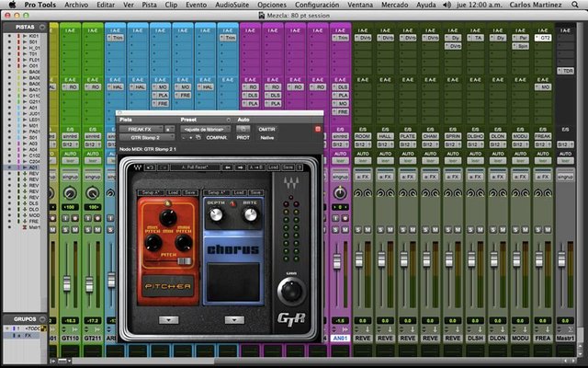This screenshot has height=368, width=588.
Task: Solo the DLSH track
Action: [x=470, y=229]
